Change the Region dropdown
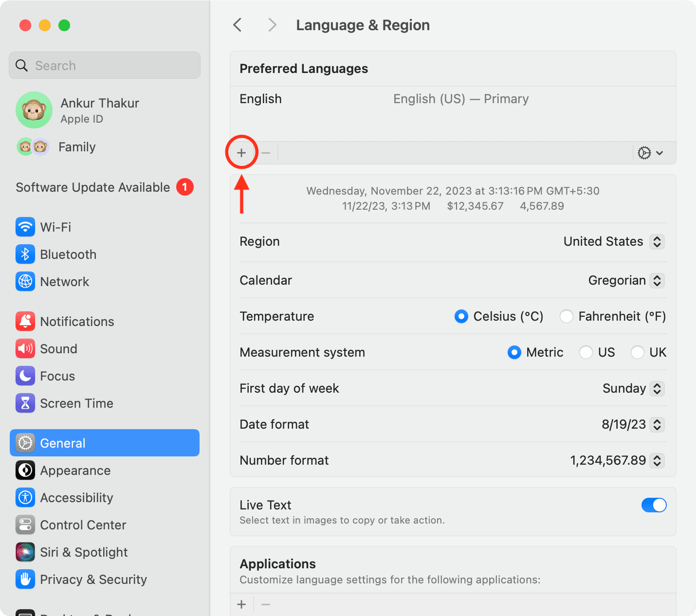Image resolution: width=696 pixels, height=616 pixels. pos(657,242)
